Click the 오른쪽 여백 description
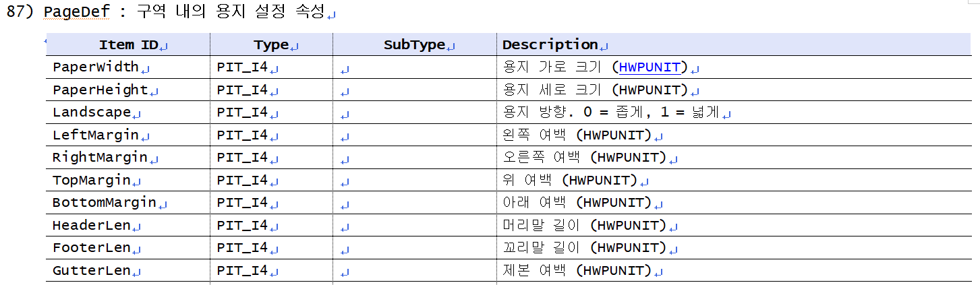The width and height of the screenshot is (980, 285). coord(585,158)
